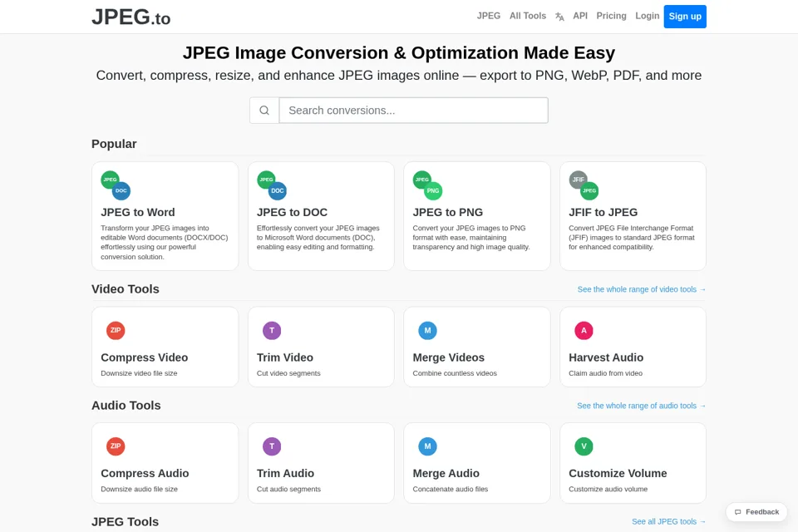Open the Merge Audio title
Viewport: 798px width, 532px height.
[x=446, y=474]
